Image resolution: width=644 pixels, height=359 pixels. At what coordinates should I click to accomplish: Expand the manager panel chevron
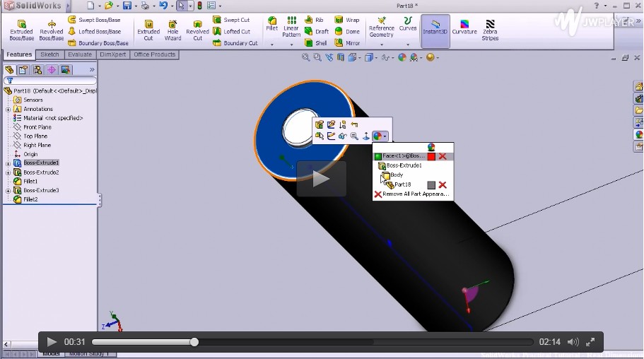(x=92, y=70)
